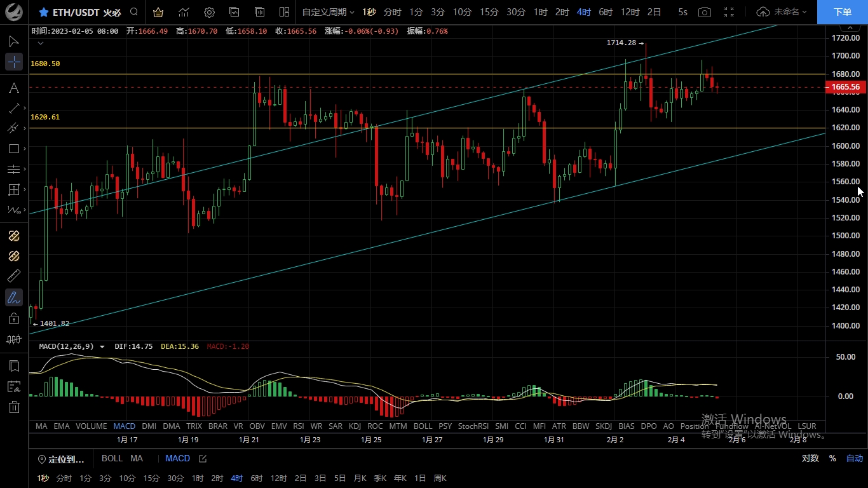
Task: Switch to the 1时 timeframe tab
Action: coord(540,12)
